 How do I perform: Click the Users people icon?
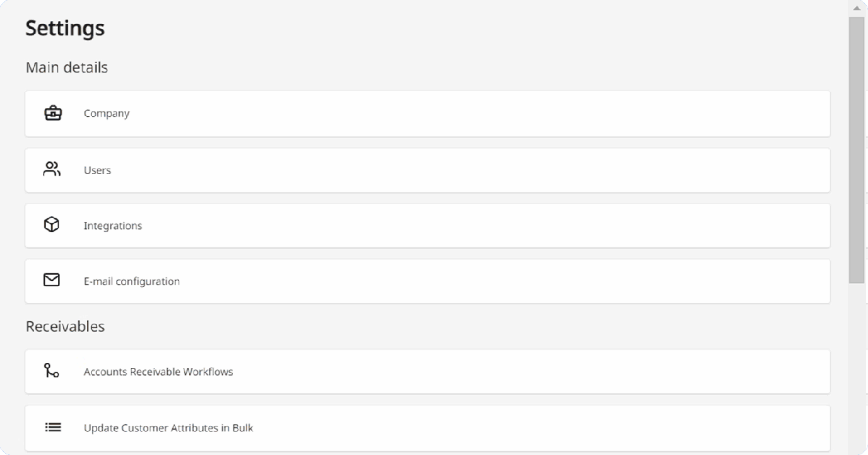52,169
